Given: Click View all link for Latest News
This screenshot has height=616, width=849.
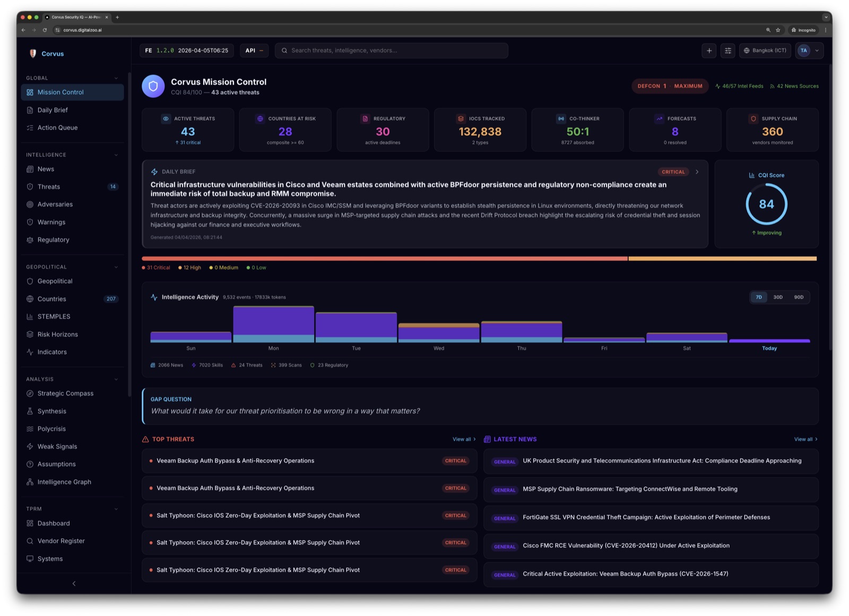Looking at the screenshot, I should pos(805,439).
